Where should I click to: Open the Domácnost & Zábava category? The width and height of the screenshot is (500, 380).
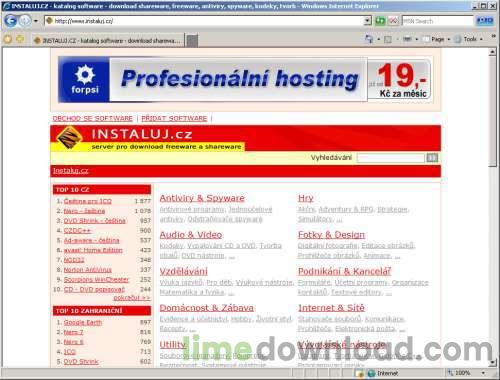[207, 308]
